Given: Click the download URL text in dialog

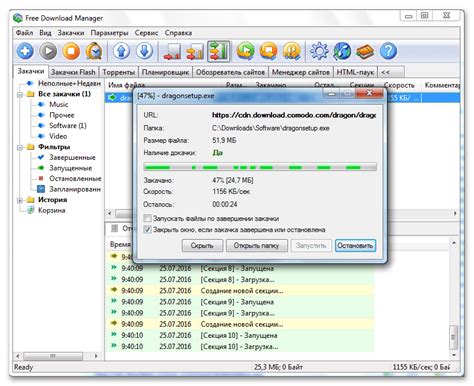Looking at the screenshot, I should point(294,115).
